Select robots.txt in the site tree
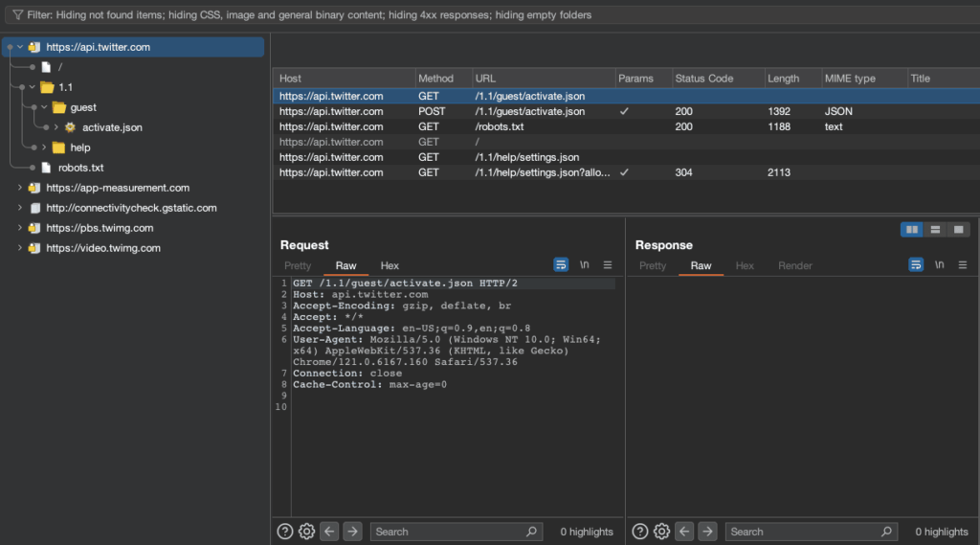The width and height of the screenshot is (980, 545). click(x=80, y=167)
